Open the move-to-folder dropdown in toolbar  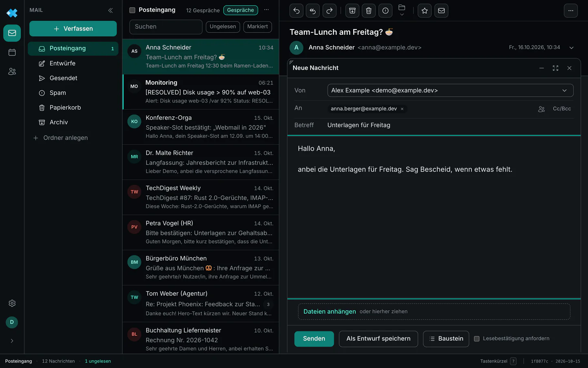[x=402, y=11]
